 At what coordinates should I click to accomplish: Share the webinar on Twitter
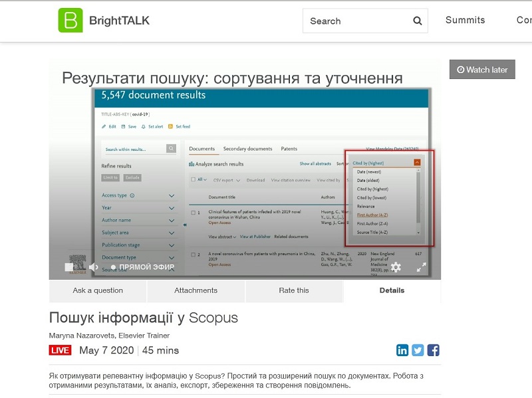pos(418,350)
